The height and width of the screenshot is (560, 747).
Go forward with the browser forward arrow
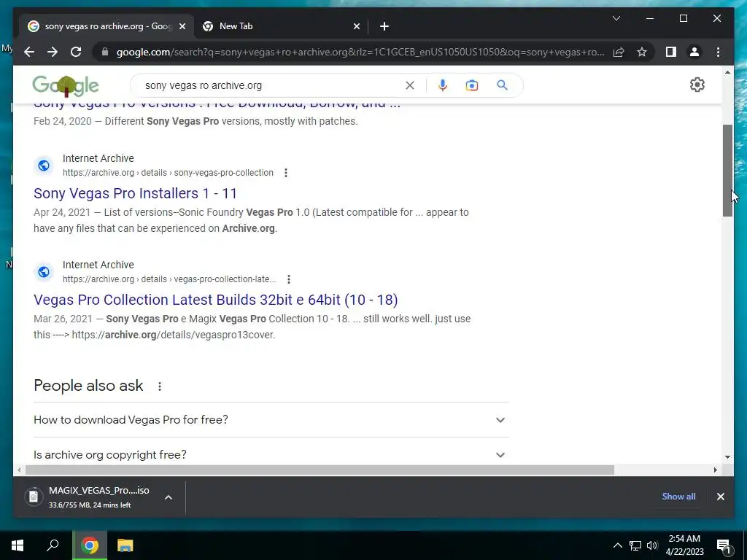click(53, 52)
